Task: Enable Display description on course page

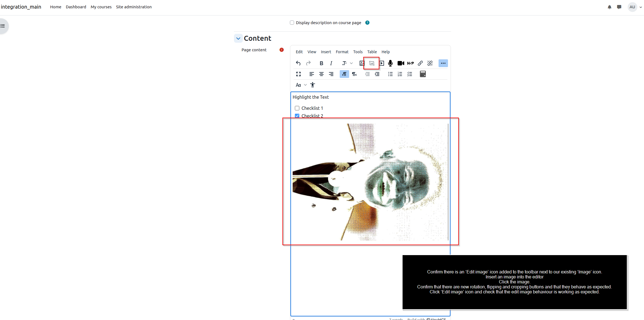Action: [x=292, y=23]
